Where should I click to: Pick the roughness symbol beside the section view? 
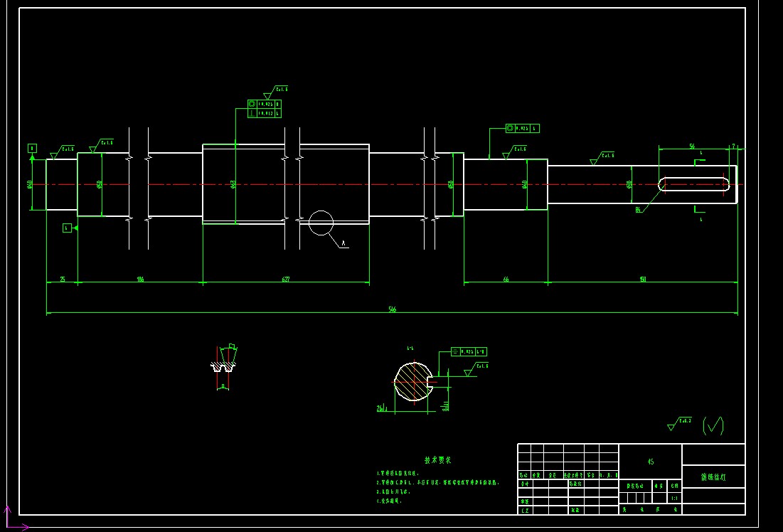tap(476, 369)
